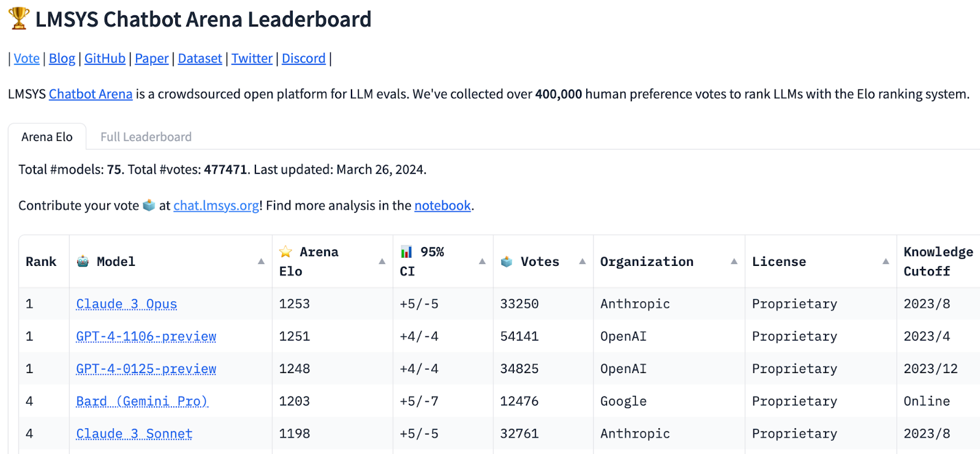Open the Discord link

click(304, 58)
